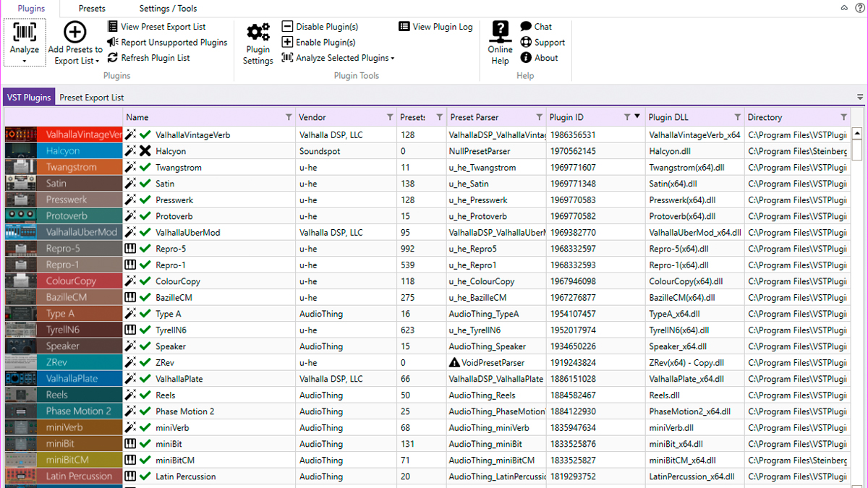This screenshot has height=488, width=868.
Task: Click the effect wand icon for ValhallaVintageVerb
Action: [130, 134]
